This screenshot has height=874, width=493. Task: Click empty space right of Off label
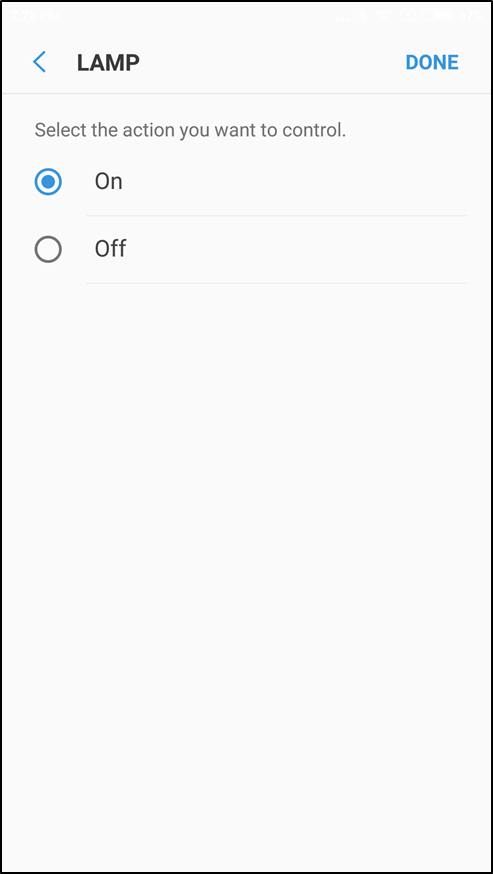296,249
